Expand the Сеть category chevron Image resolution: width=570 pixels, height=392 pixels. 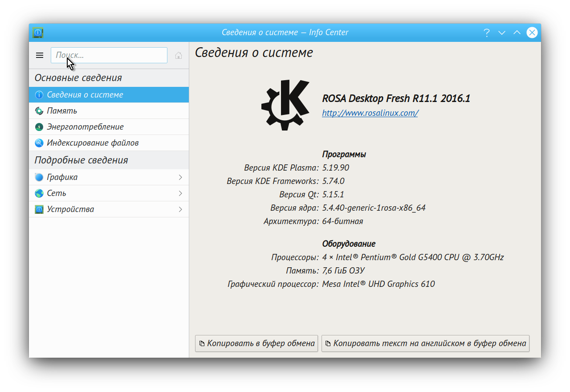point(180,193)
